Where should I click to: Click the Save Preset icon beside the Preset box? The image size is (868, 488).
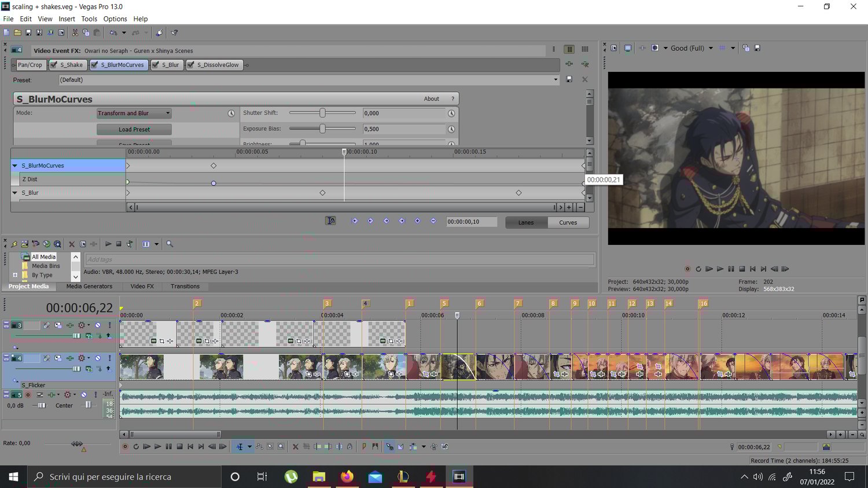pos(569,79)
